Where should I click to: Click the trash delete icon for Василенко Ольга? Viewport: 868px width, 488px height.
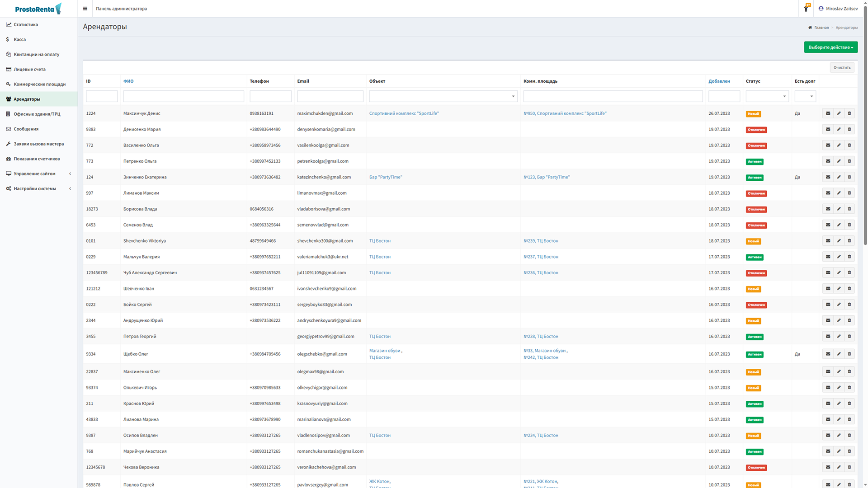(x=849, y=145)
